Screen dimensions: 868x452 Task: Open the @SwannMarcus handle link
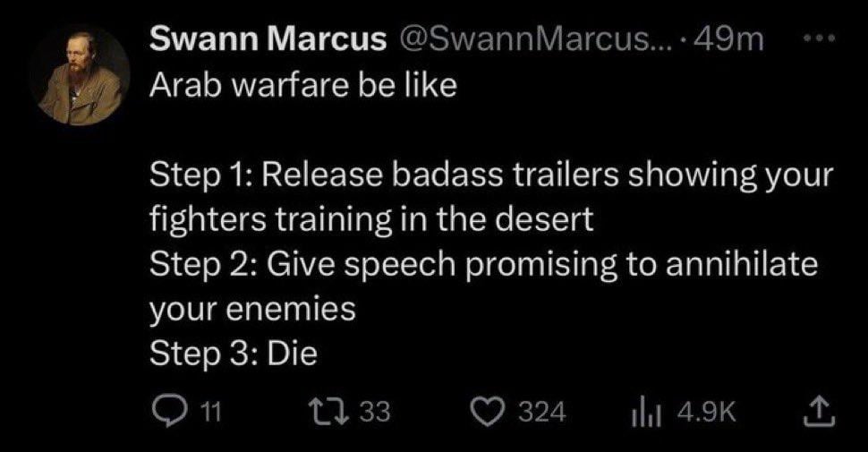coord(533,39)
